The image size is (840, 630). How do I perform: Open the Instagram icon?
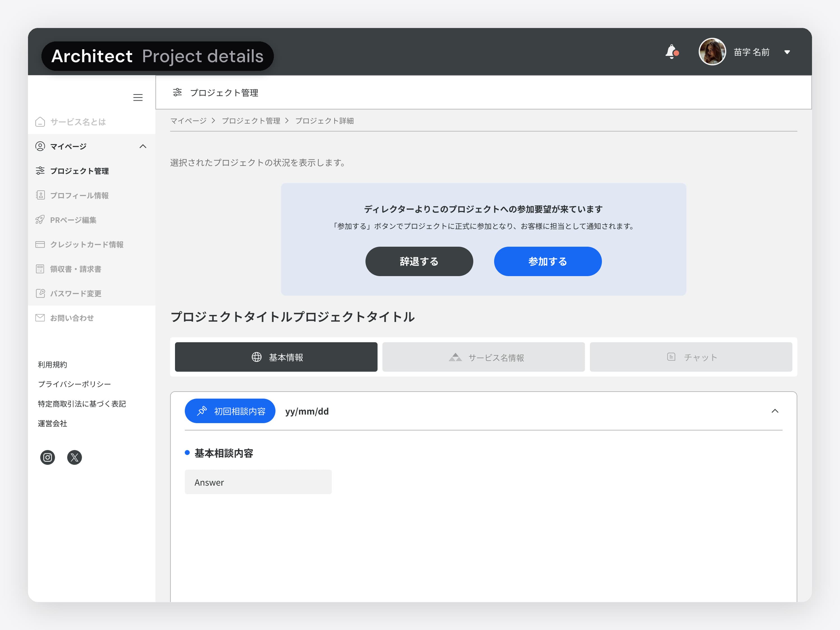coord(48,457)
